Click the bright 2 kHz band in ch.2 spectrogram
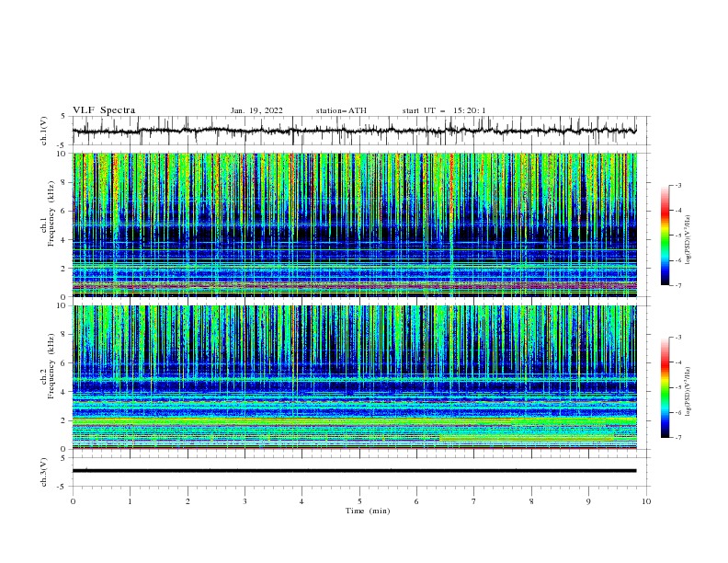This screenshot has width=728, height=563. [355, 420]
